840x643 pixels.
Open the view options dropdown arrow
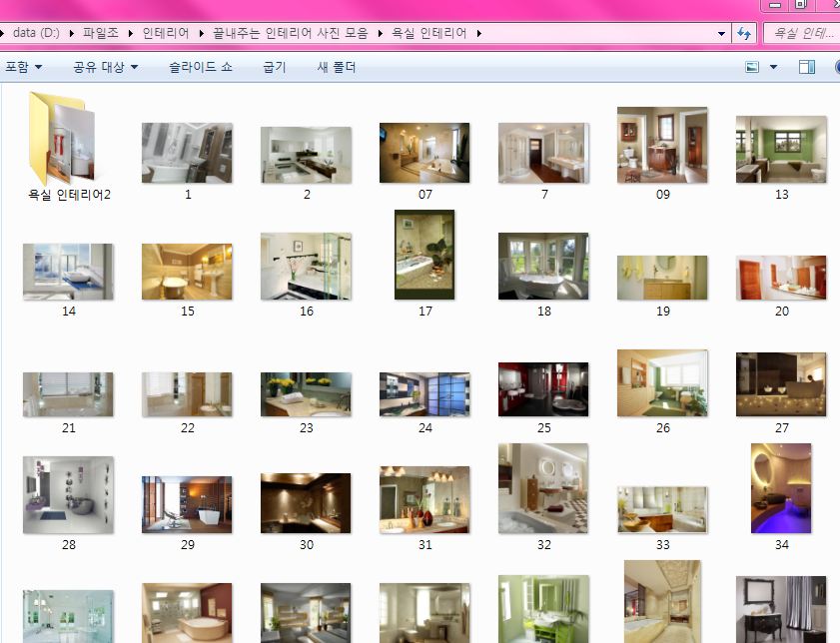pos(773,67)
